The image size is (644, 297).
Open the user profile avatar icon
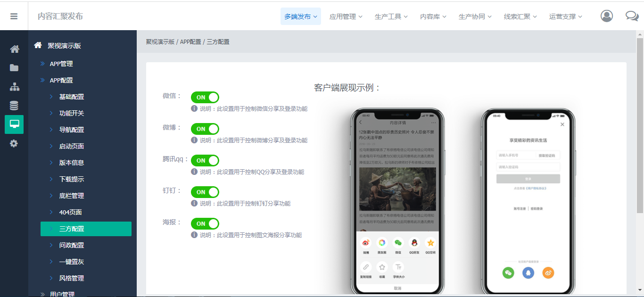607,16
